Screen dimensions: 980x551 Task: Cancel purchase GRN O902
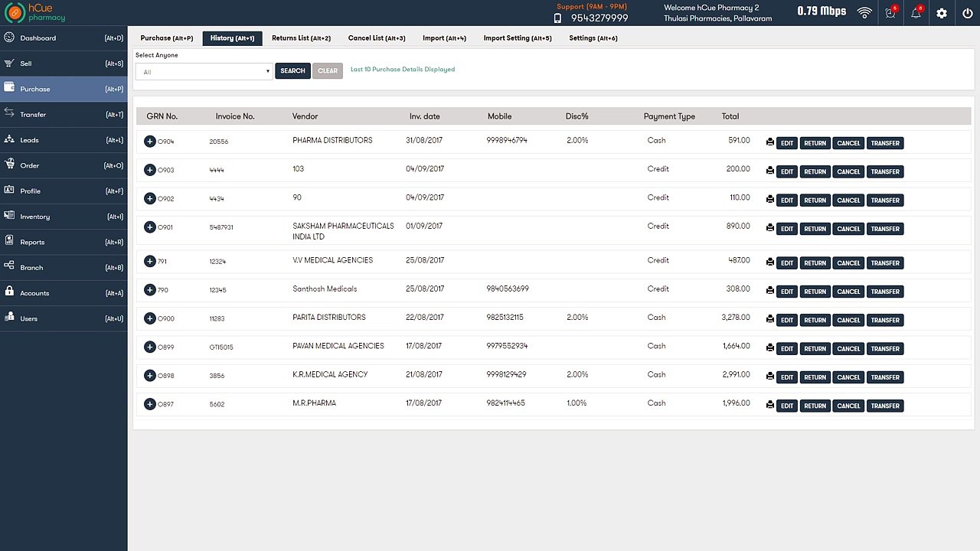(x=848, y=201)
